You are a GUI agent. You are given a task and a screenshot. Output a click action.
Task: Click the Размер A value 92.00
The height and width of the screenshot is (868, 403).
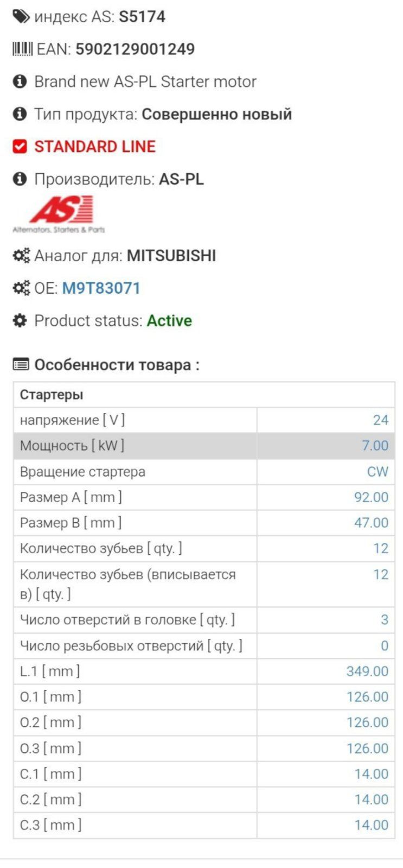coord(371,497)
